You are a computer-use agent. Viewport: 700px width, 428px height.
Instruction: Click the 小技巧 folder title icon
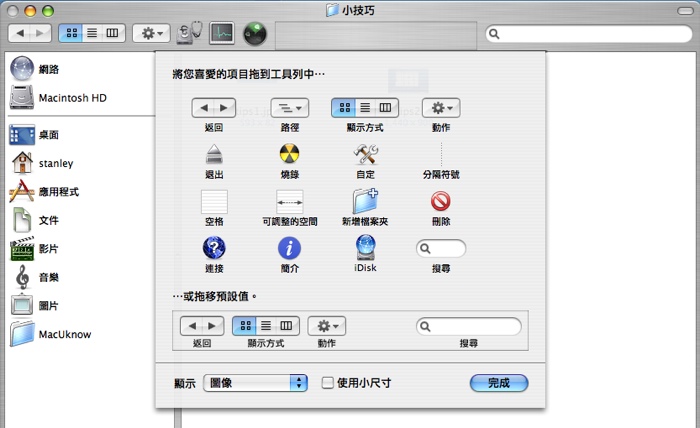coord(332,10)
